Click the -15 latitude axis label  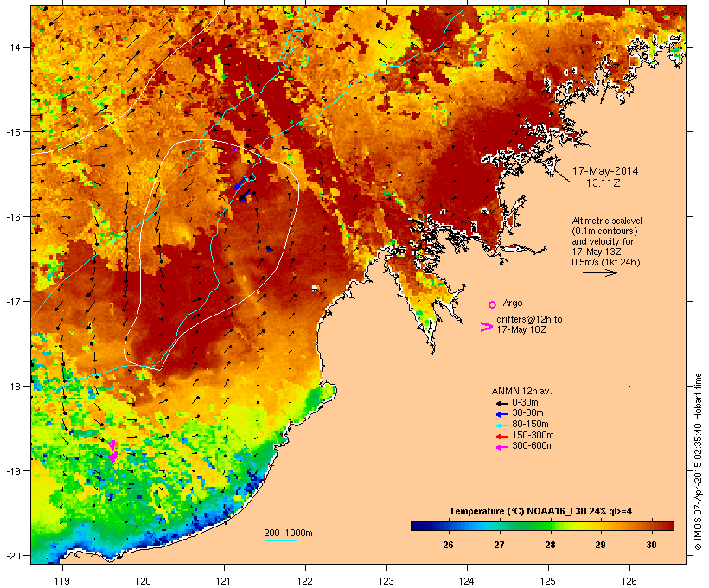click(x=13, y=132)
